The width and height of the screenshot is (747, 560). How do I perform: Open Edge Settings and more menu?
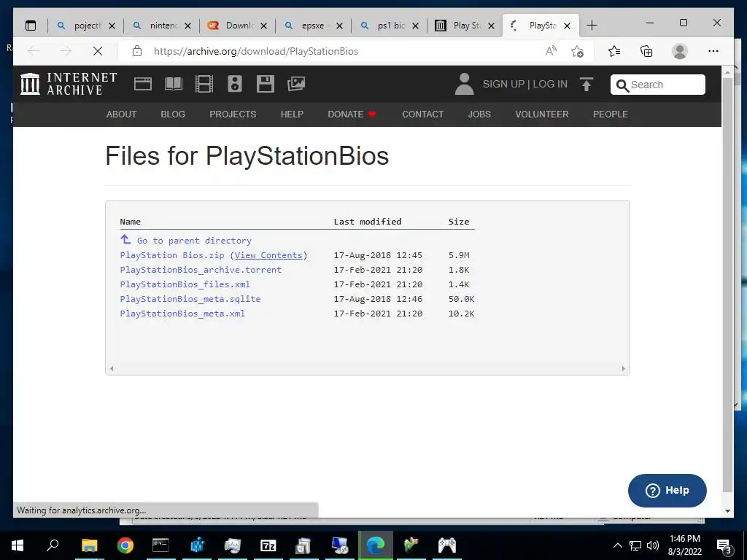[713, 51]
